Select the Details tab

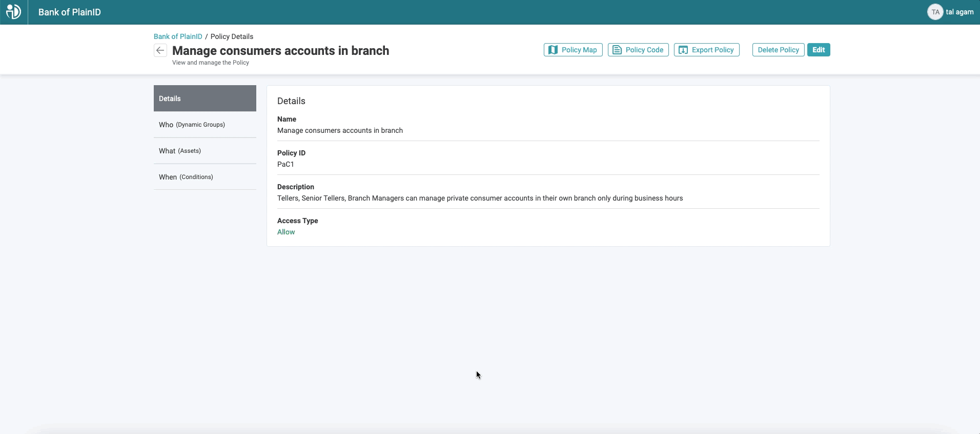pos(205,98)
